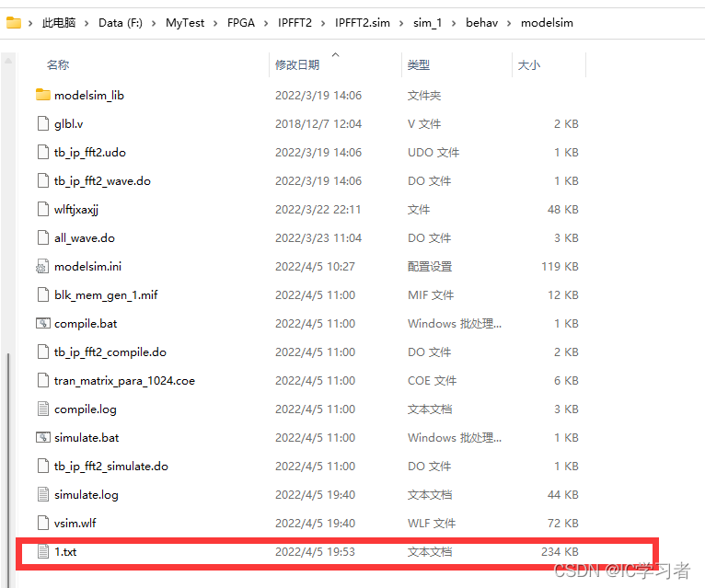Select the all_wave.do file name
Viewport: 705px width, 588px height.
coord(85,237)
